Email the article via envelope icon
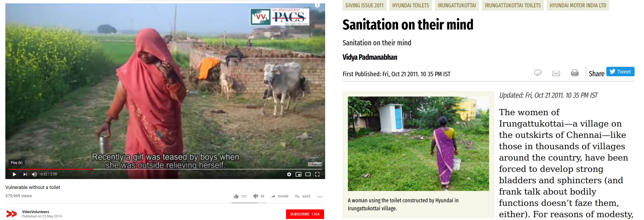The width and height of the screenshot is (644, 220). click(556, 73)
